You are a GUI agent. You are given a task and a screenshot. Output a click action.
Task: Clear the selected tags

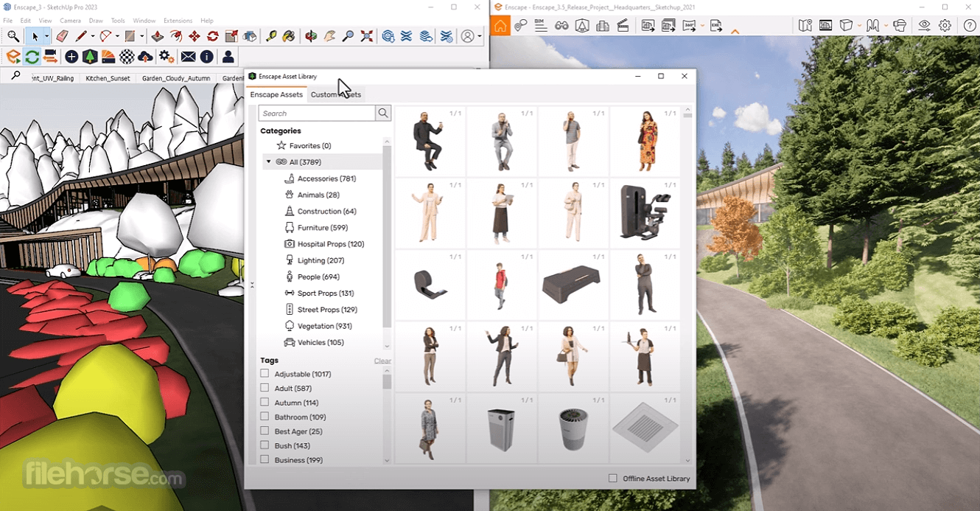[382, 361]
